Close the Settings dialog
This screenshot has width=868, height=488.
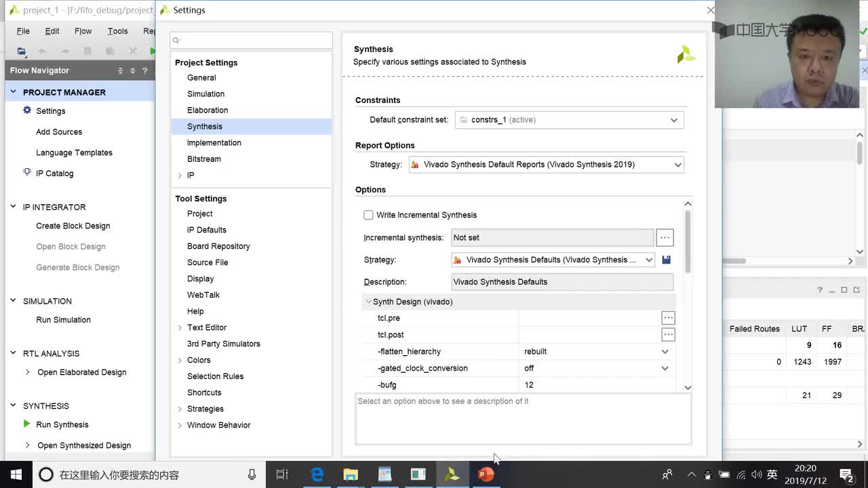(710, 10)
